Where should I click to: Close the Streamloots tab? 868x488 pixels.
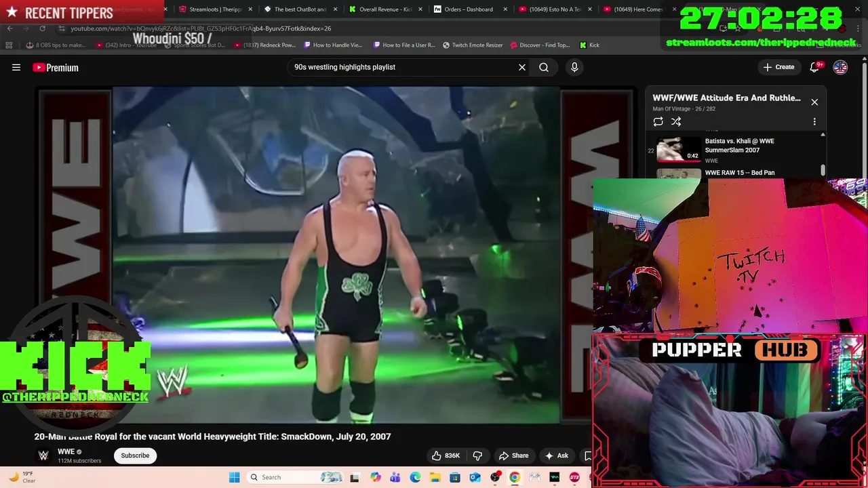[x=250, y=9]
